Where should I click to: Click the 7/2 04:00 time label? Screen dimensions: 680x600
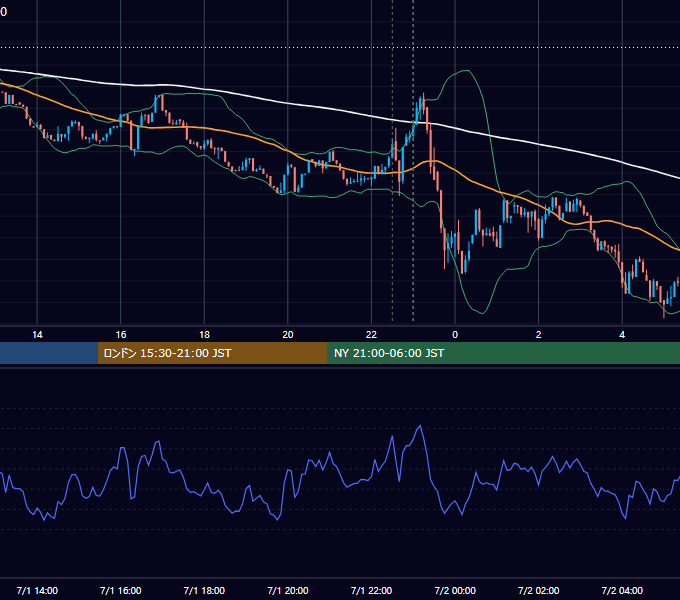(622, 590)
